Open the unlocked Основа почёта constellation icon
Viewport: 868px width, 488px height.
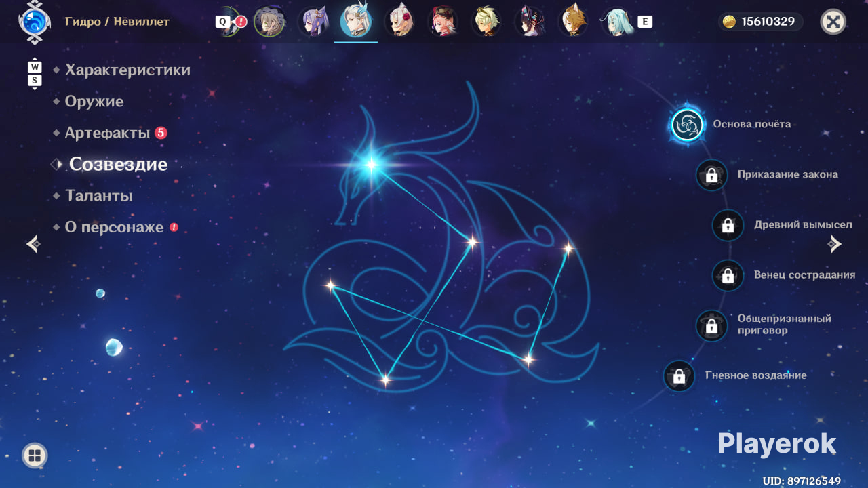[688, 125]
